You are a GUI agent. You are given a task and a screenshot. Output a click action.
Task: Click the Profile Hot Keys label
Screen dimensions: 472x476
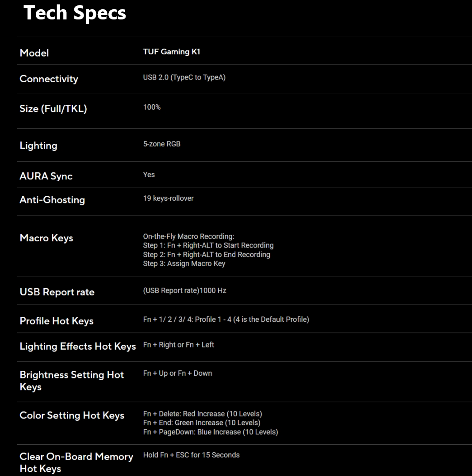(57, 321)
